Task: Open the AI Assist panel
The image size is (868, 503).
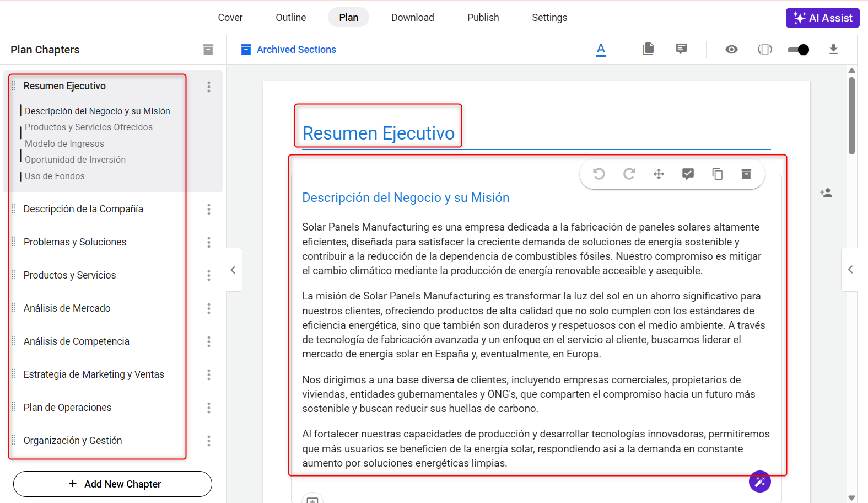Action: click(822, 18)
